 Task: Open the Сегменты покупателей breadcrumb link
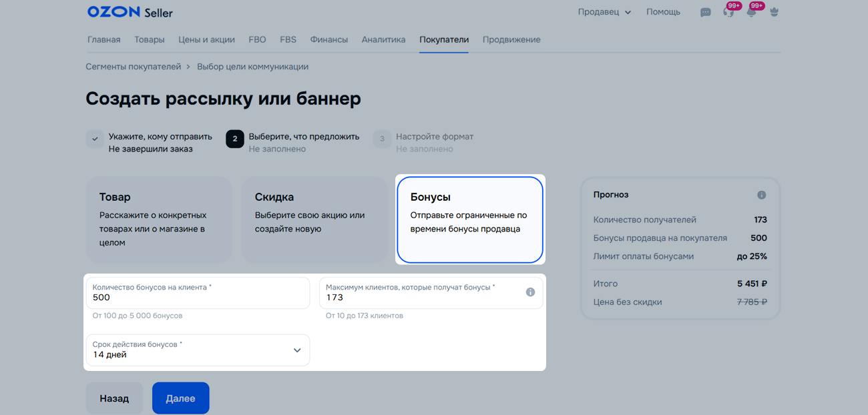(x=132, y=66)
